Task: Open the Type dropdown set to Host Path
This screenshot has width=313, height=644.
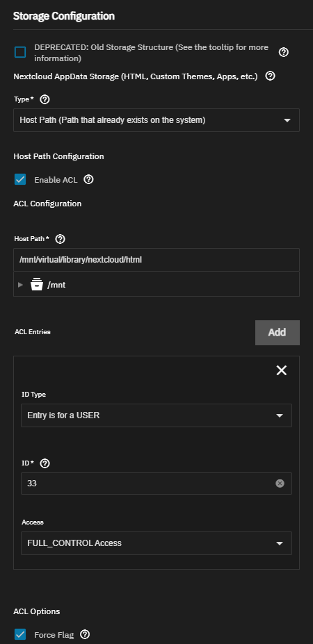Action: pyautogui.click(x=156, y=120)
